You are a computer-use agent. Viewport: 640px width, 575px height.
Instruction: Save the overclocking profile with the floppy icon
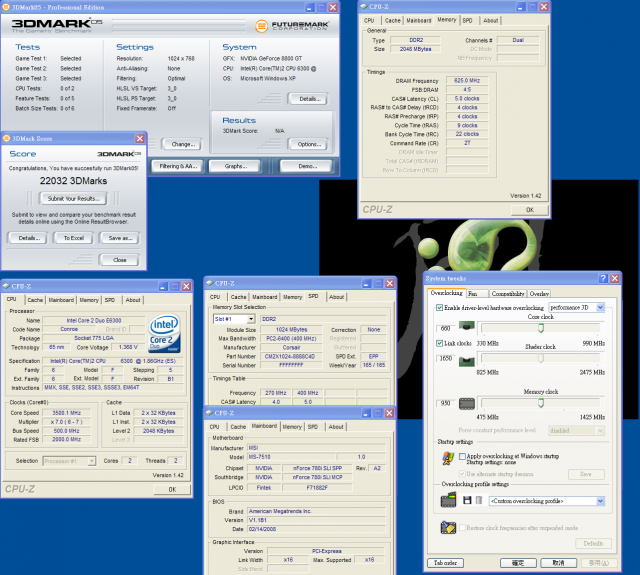467,500
